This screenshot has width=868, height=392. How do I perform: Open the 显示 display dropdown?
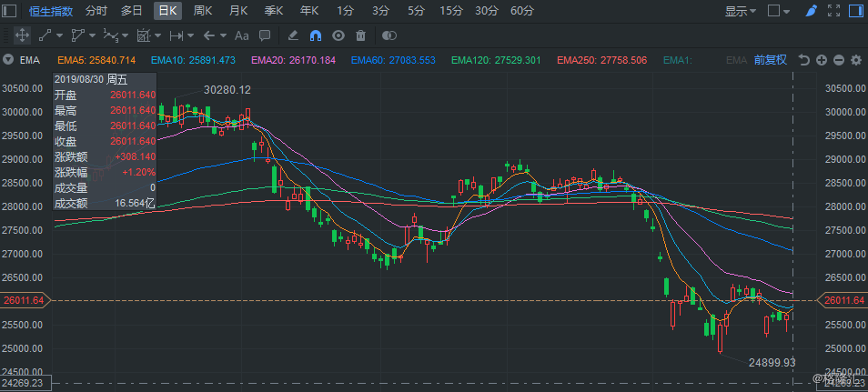point(741,12)
